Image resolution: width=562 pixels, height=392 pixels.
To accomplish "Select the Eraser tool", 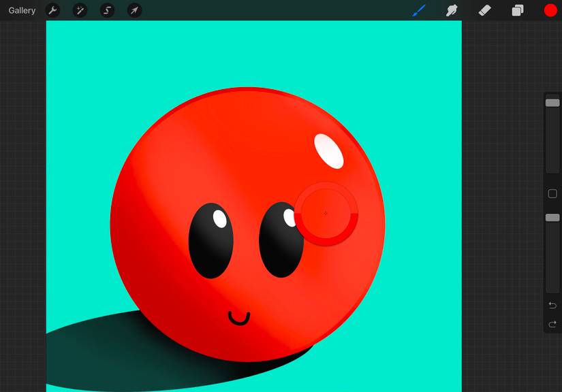I will coord(484,10).
